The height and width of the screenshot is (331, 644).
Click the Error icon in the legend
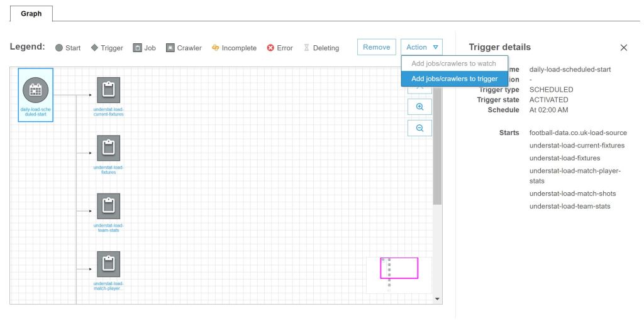click(270, 48)
